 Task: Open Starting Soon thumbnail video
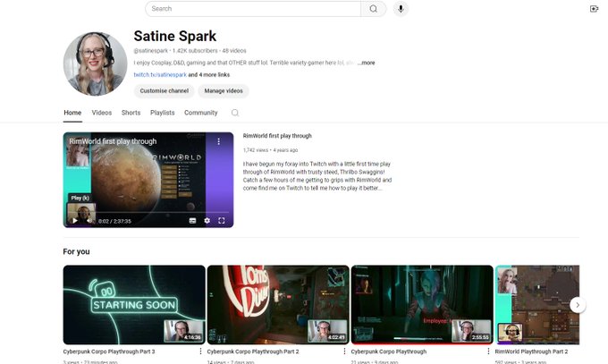[x=134, y=305]
